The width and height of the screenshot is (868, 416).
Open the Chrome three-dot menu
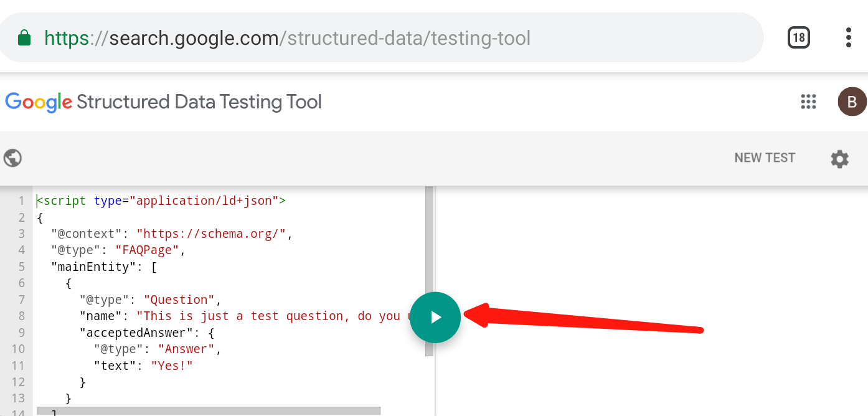[849, 38]
